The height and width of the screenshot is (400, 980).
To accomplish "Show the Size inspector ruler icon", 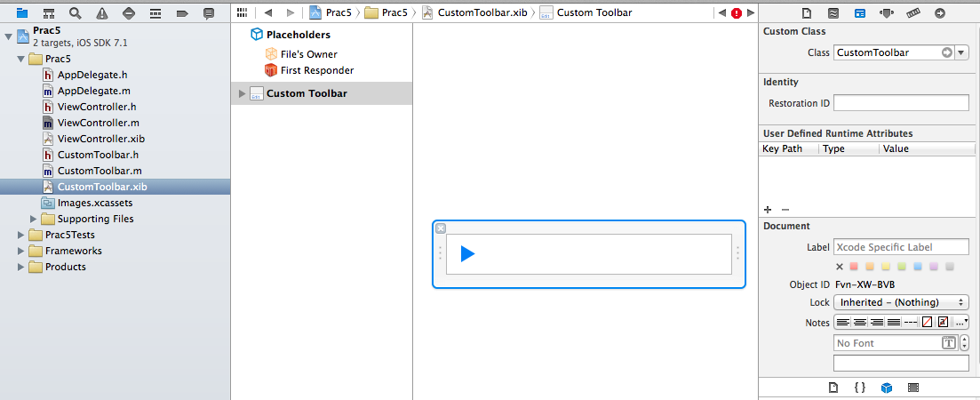I will [913, 12].
